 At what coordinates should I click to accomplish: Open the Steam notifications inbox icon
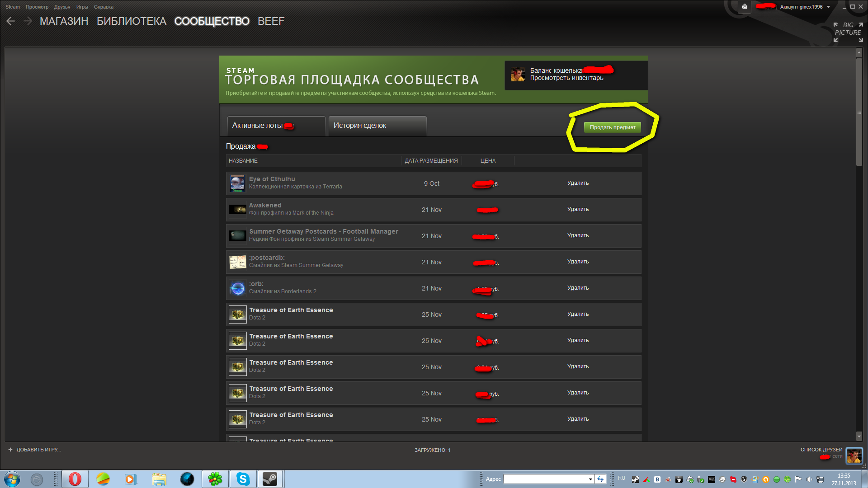[x=745, y=7]
